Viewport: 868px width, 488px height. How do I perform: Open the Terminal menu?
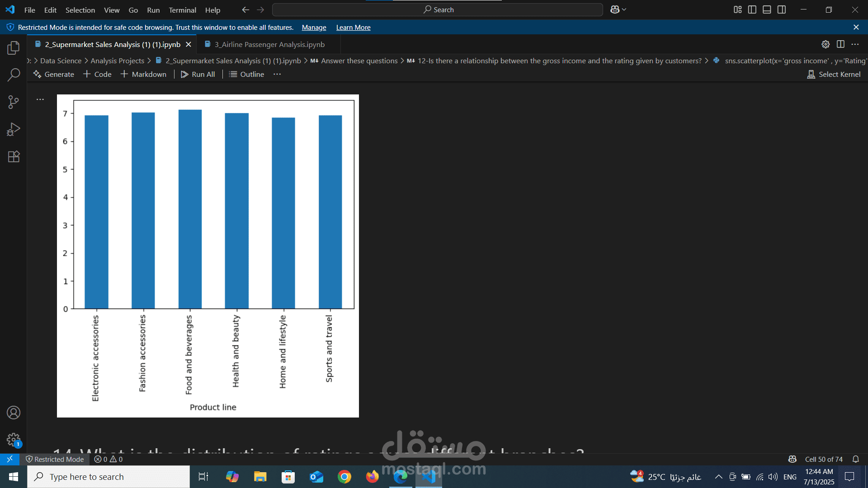pyautogui.click(x=182, y=10)
